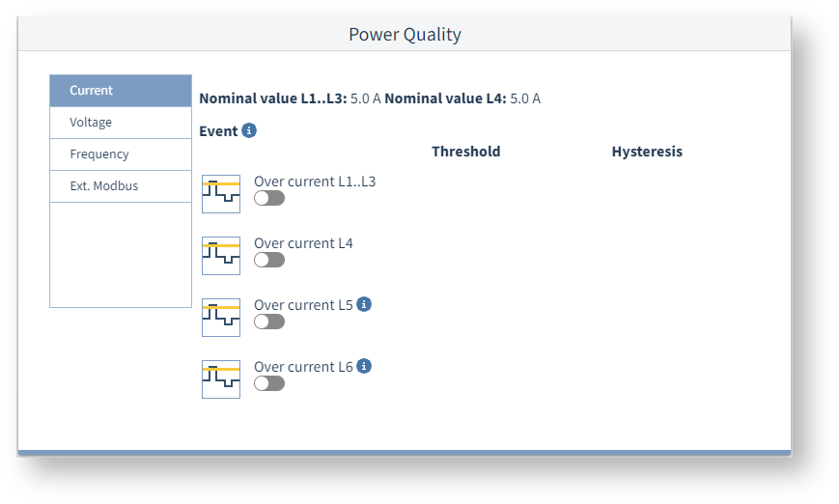Screen dimensions: 839x504
Task: Click the info icon beside Over current L5
Action: [x=364, y=304]
